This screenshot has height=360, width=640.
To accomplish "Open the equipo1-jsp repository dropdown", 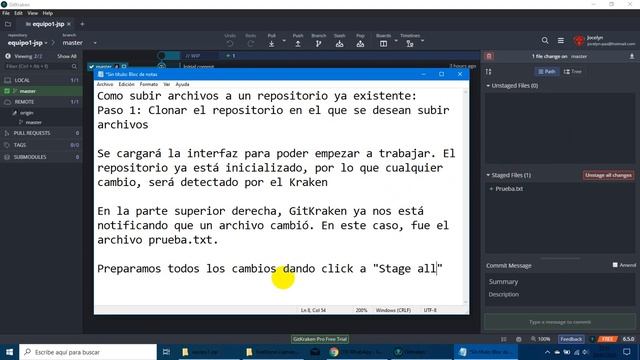I will point(27,42).
